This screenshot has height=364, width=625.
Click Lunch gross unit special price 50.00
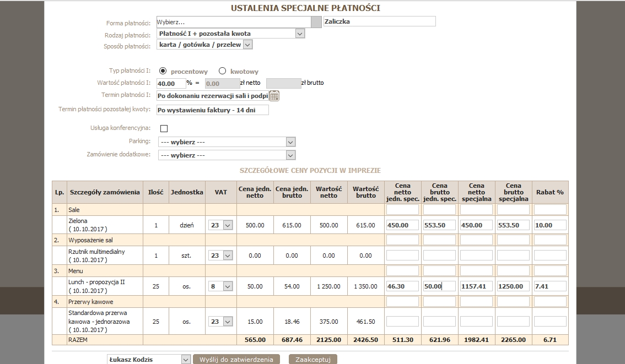click(440, 286)
